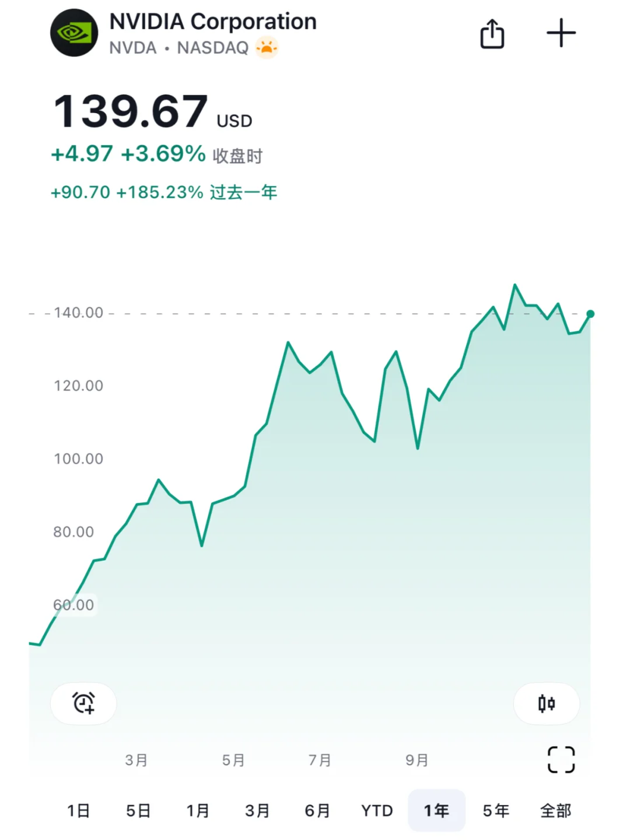This screenshot has height=840, width=630.
Task: Switch chart to the 3月 range
Action: click(257, 810)
